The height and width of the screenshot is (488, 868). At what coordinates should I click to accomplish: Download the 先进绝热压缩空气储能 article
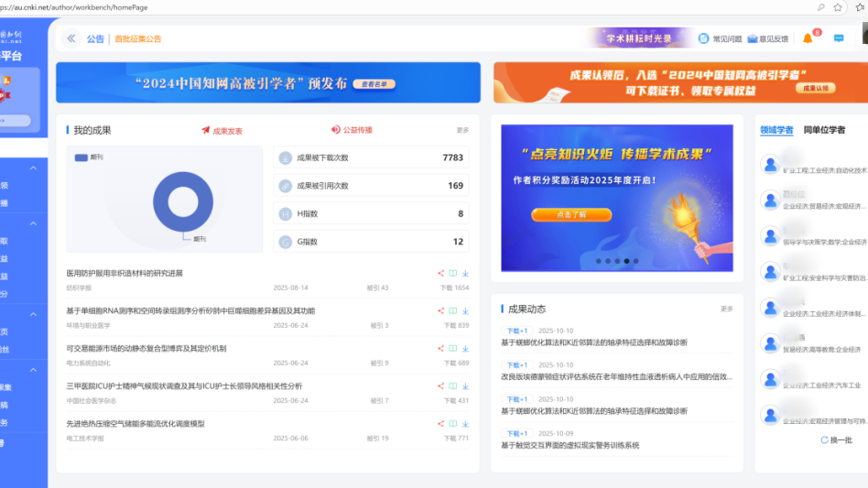tap(465, 424)
